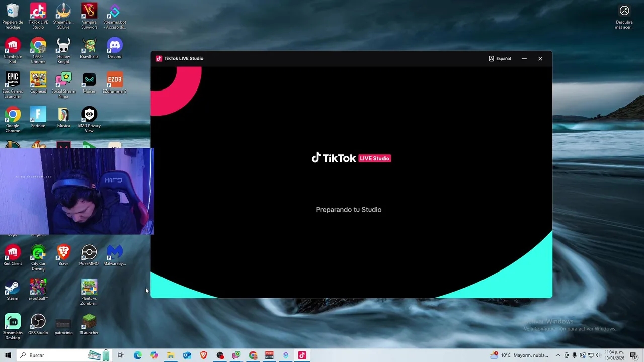644x362 pixels.
Task: Click the microphone tray icon
Action: click(x=575, y=355)
